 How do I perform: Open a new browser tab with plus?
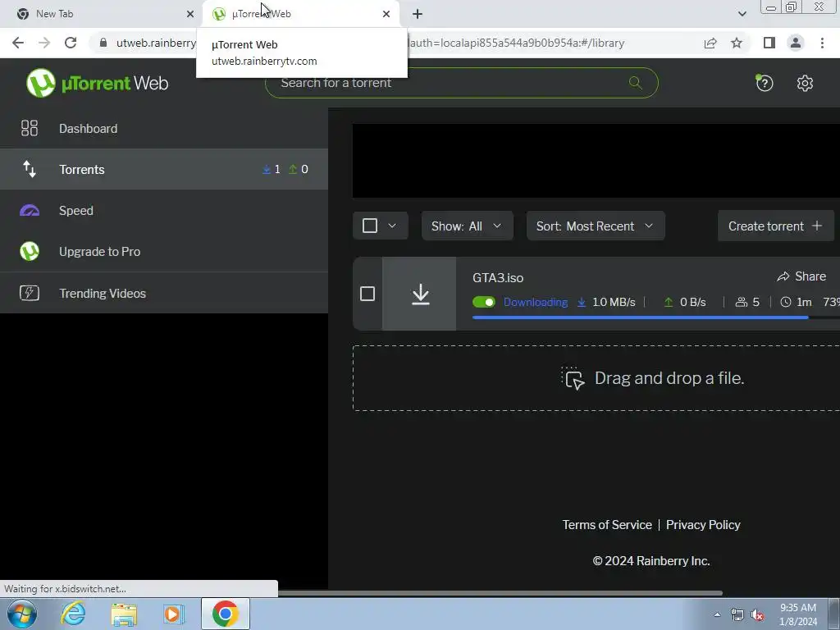[x=418, y=14]
